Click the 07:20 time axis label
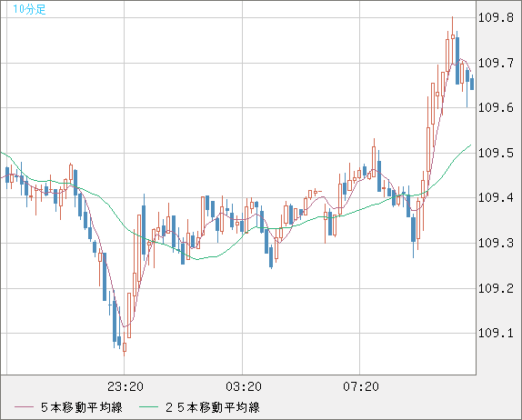Image resolution: width=522 pixels, height=420 pixels. point(361,386)
